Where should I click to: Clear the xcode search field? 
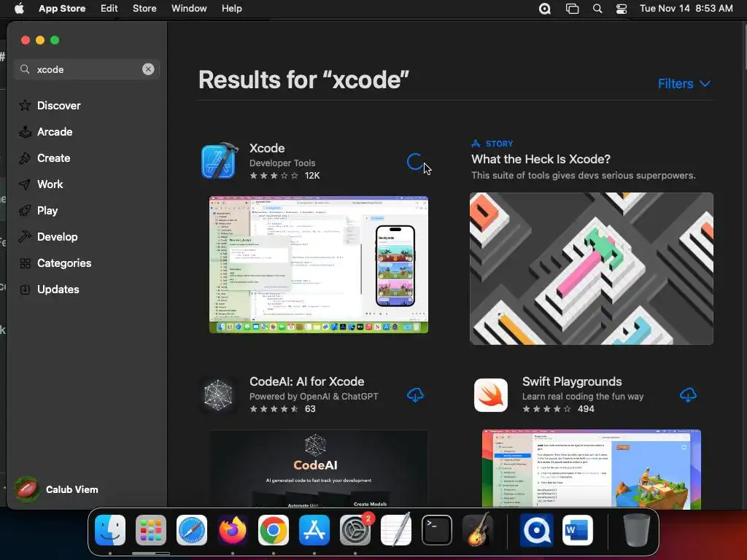pos(148,69)
